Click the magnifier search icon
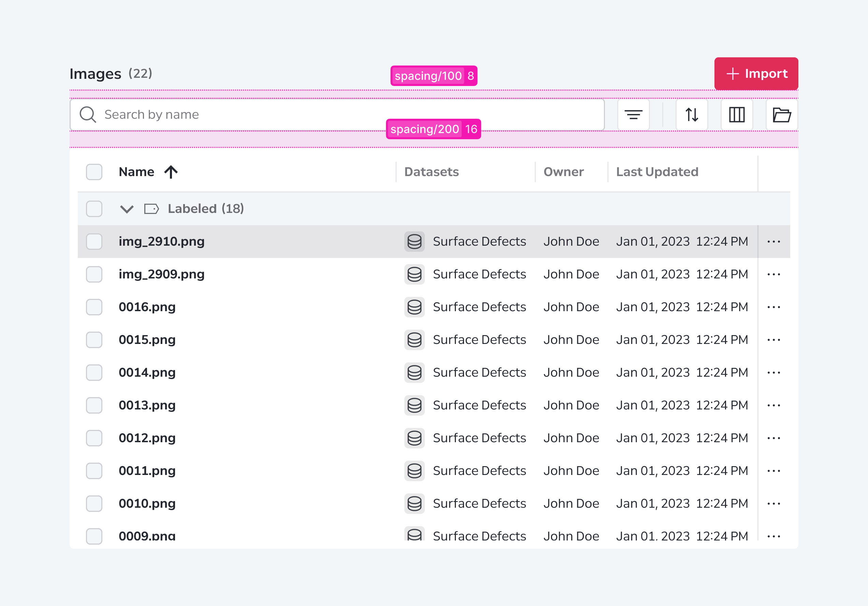 pyautogui.click(x=88, y=115)
